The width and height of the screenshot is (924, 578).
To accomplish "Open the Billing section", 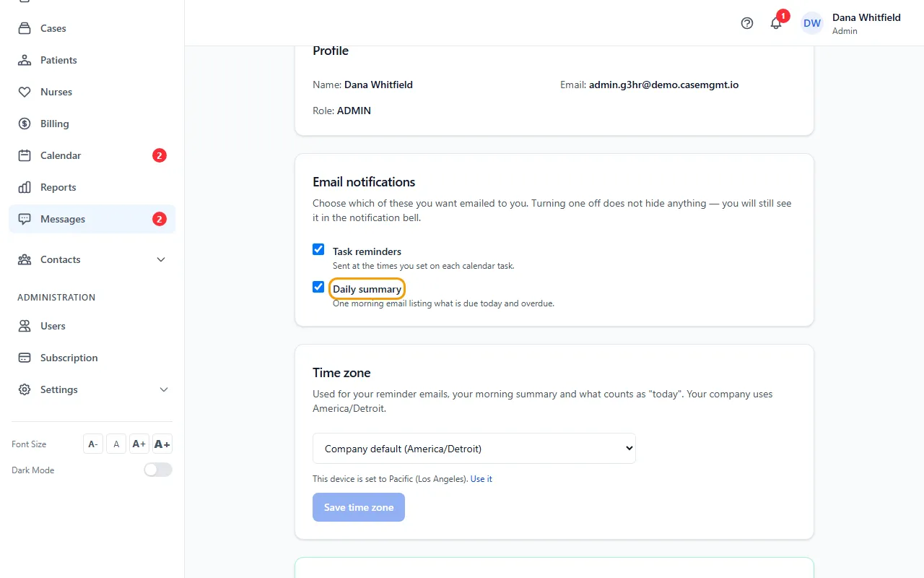I will point(92,124).
